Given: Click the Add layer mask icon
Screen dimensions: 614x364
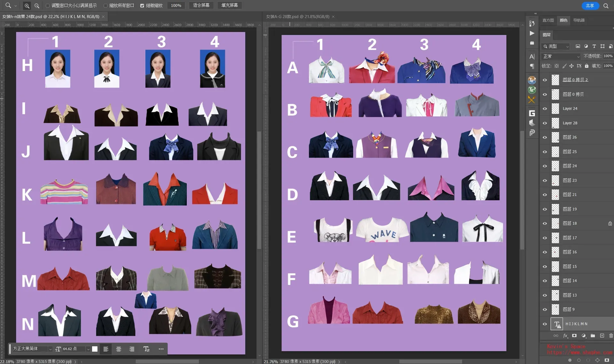Looking at the screenshot, I should [575, 336].
